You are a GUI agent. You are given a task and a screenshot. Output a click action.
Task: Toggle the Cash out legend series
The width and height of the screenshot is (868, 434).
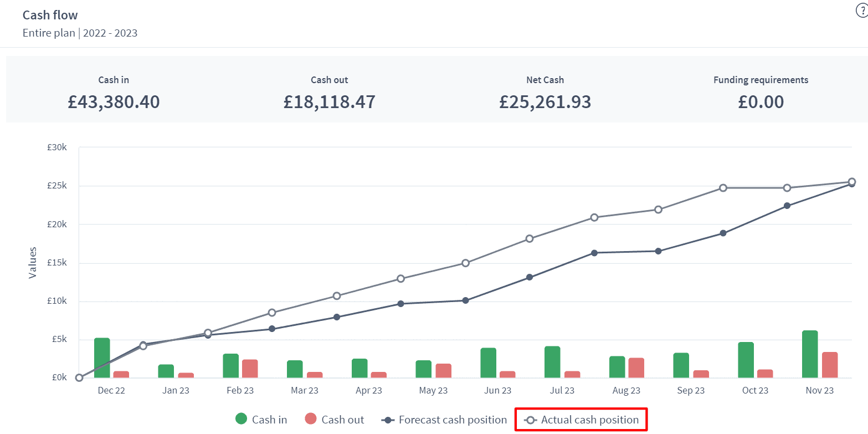(x=335, y=420)
